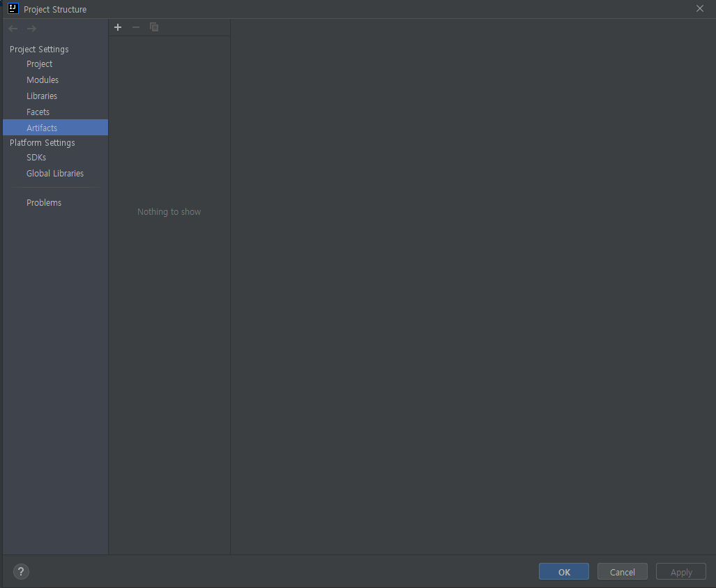This screenshot has width=716, height=588.
Task: Click the Cancel button
Action: point(623,571)
